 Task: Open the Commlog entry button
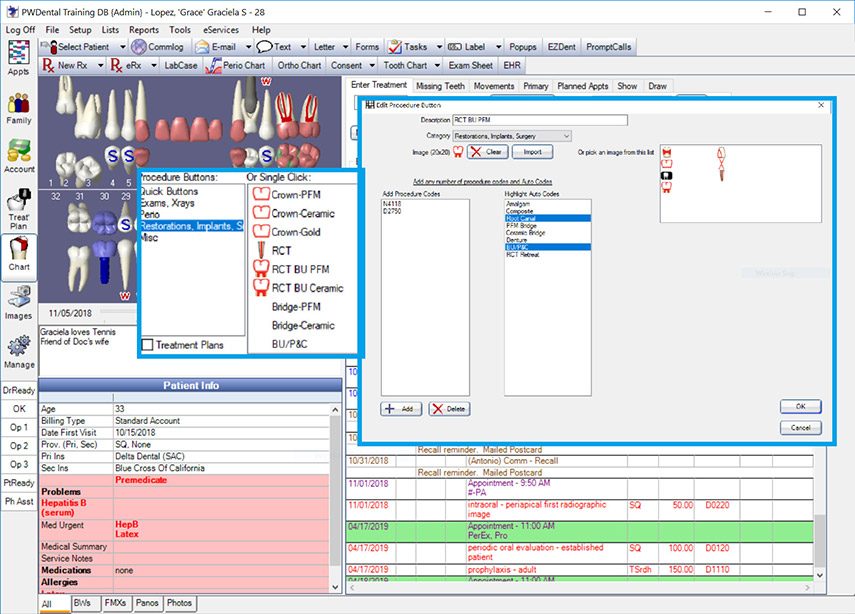pyautogui.click(x=157, y=47)
